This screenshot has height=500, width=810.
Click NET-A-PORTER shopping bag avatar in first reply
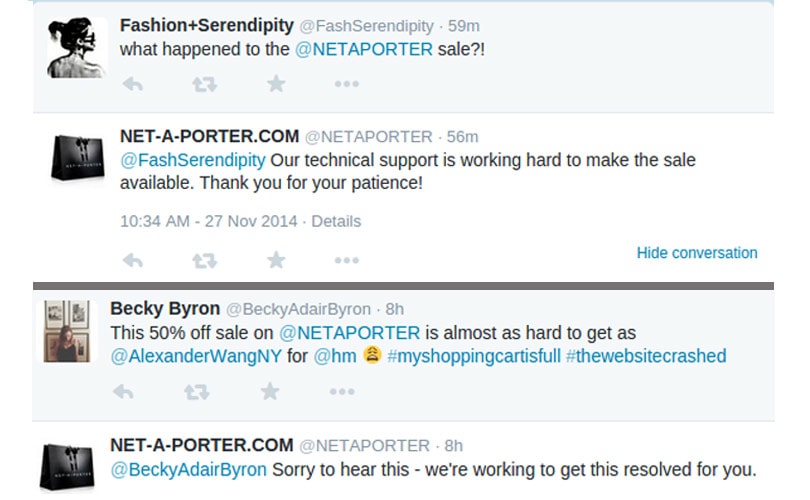point(77,157)
